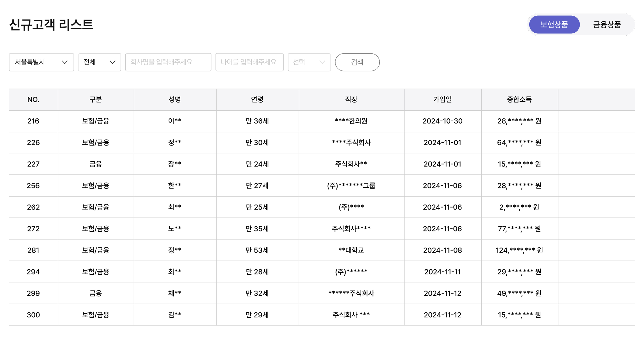Select customer 정** in row 226
Image resolution: width=644 pixels, height=339 pixels.
(175, 143)
